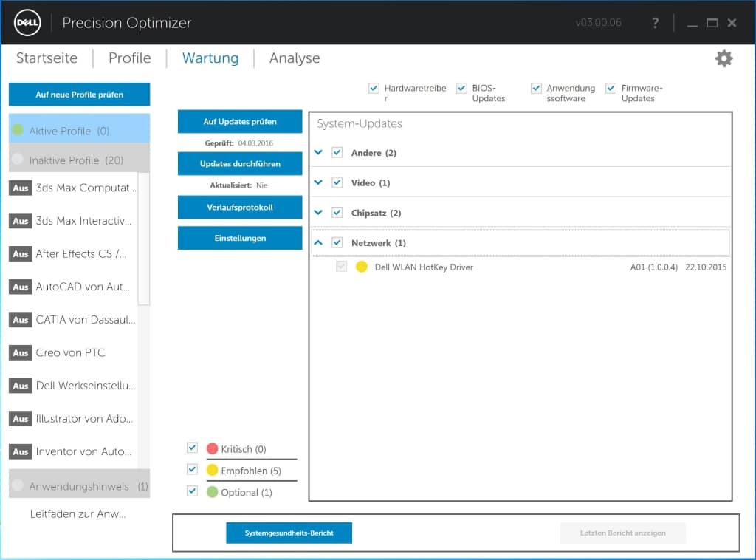Image resolution: width=756 pixels, height=560 pixels.
Task: Select the Dell WLAN HotKey Driver entry
Action: tap(424, 267)
